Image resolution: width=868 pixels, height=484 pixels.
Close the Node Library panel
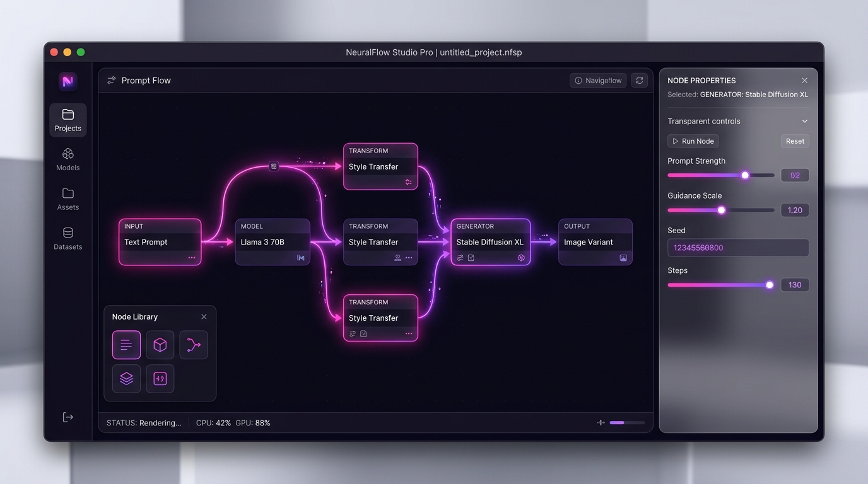[x=204, y=317]
